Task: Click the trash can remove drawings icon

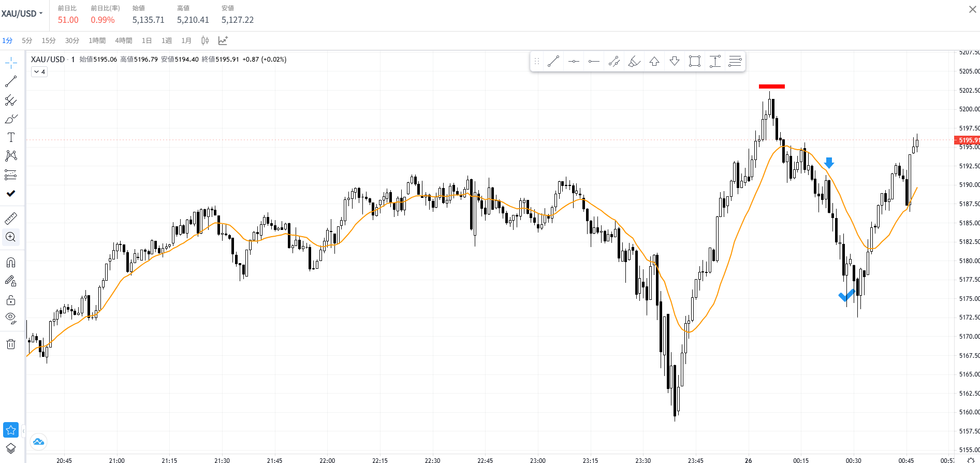Action: (x=11, y=344)
